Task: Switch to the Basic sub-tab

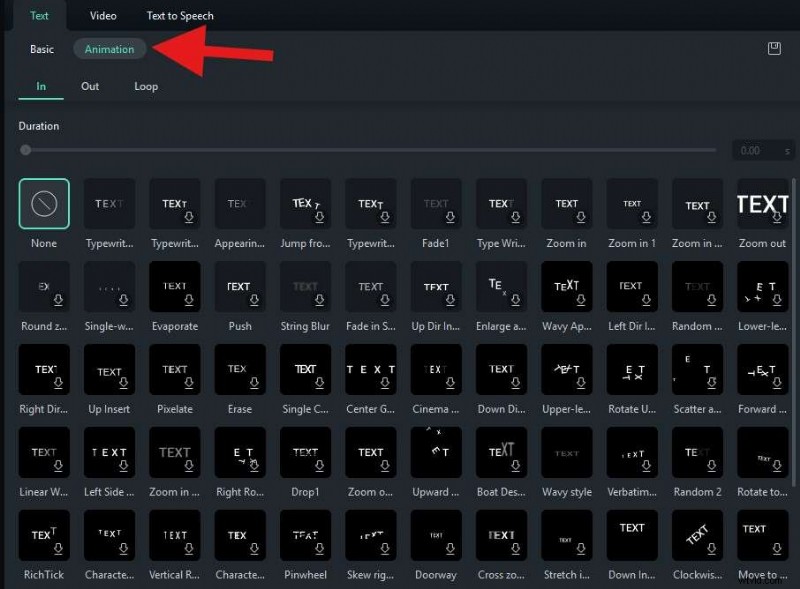Action: (41, 48)
